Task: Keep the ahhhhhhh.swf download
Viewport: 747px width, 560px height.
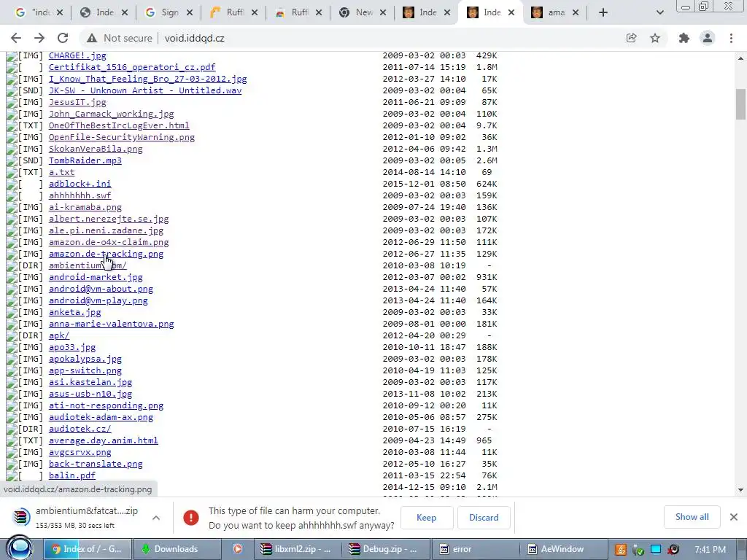Action: 426,518
